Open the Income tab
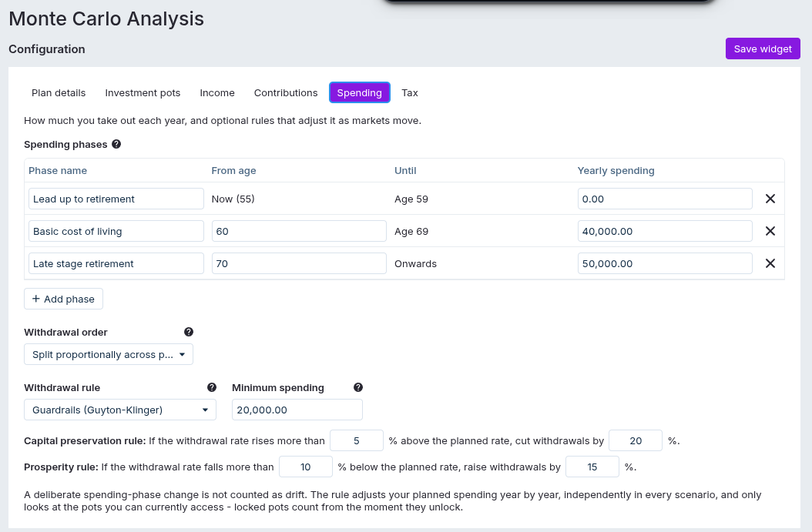Viewport: 812px width, 532px height. pos(217,92)
